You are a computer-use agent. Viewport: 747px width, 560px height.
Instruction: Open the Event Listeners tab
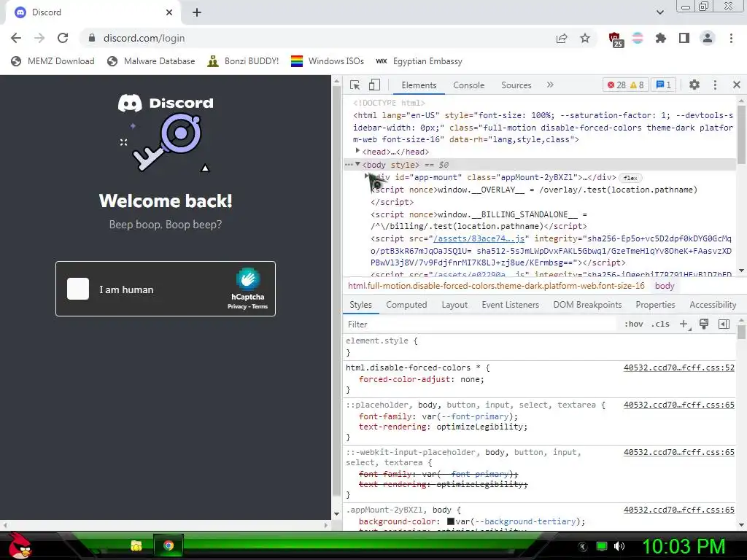(x=510, y=305)
